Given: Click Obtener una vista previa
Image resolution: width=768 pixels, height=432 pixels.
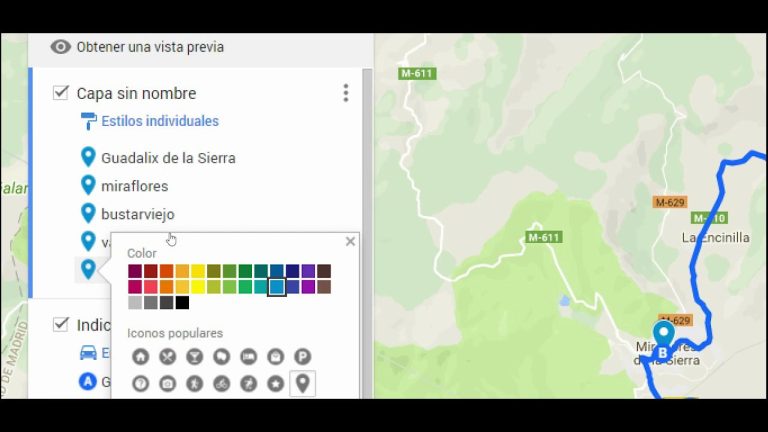Looking at the screenshot, I should click(150, 47).
